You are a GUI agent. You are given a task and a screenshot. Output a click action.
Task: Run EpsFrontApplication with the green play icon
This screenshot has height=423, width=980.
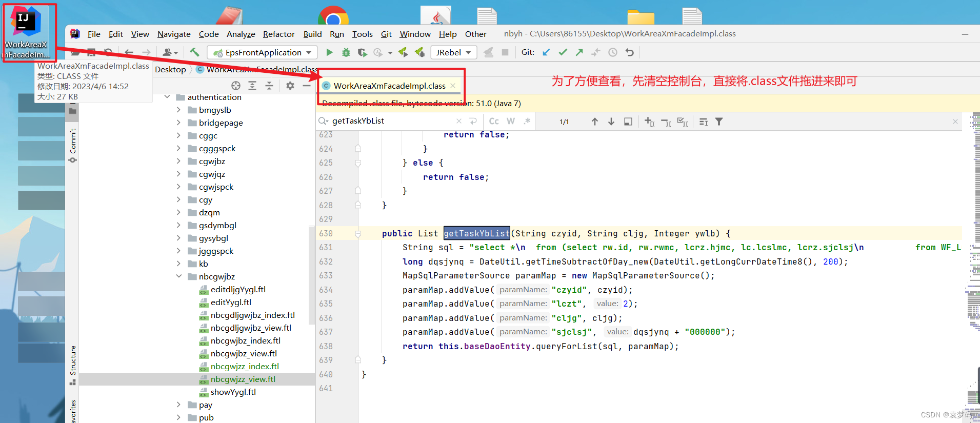[329, 52]
